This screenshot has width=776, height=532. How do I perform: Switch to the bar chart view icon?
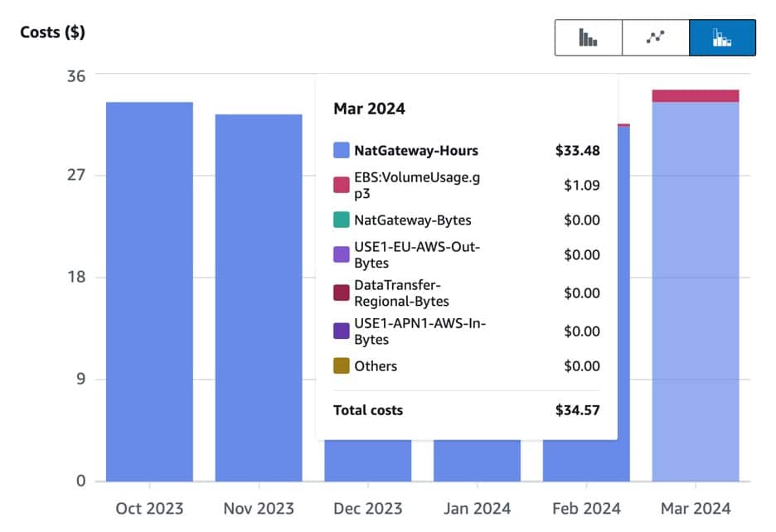click(588, 37)
